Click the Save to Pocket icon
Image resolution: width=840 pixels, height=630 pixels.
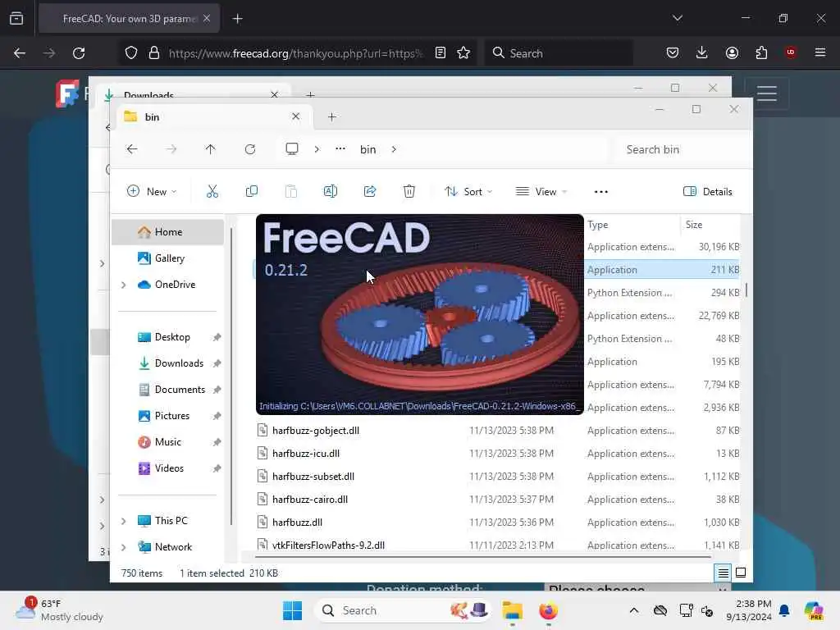click(673, 52)
